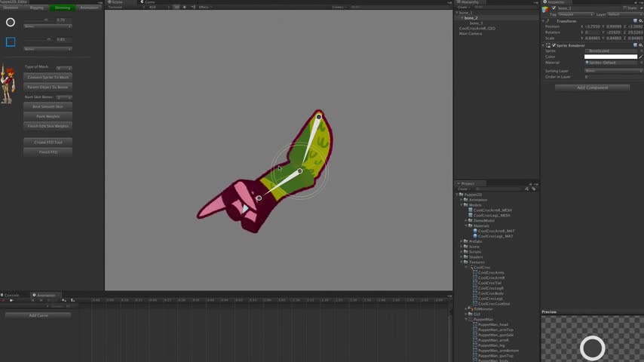Click the Add Curve button
Image resolution: width=644 pixels, height=362 pixels.
[38, 315]
